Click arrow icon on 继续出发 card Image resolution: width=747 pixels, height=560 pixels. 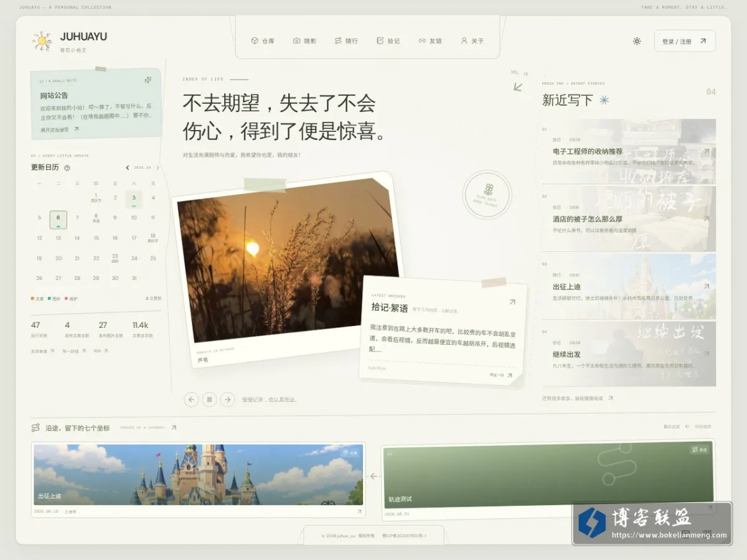(707, 354)
